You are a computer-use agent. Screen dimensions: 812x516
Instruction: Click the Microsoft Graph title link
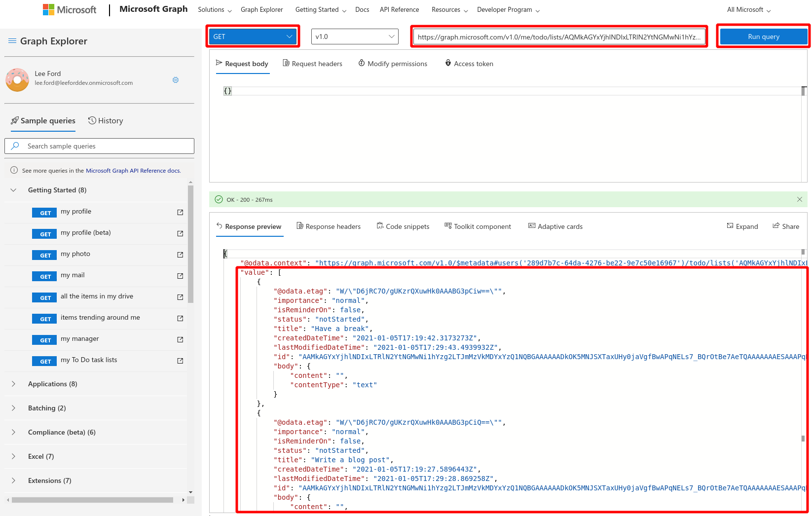(153, 9)
